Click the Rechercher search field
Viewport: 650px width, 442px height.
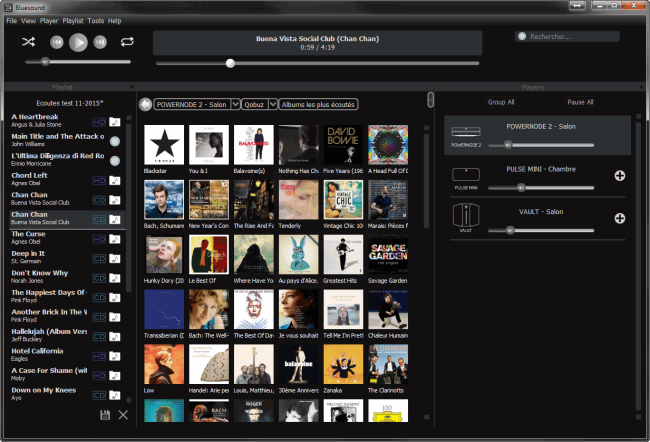coord(567,36)
